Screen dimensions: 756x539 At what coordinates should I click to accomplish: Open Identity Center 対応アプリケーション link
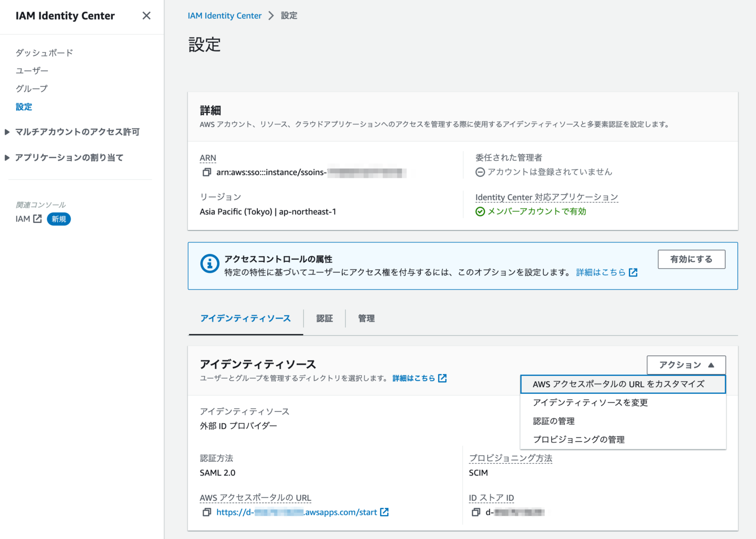point(546,197)
